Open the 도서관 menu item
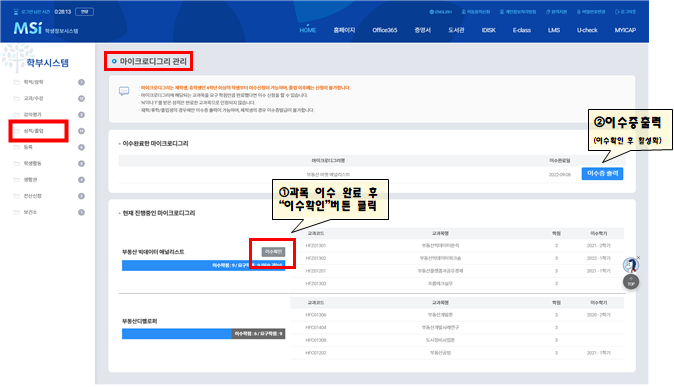The width and height of the screenshot is (674, 387). tap(456, 30)
